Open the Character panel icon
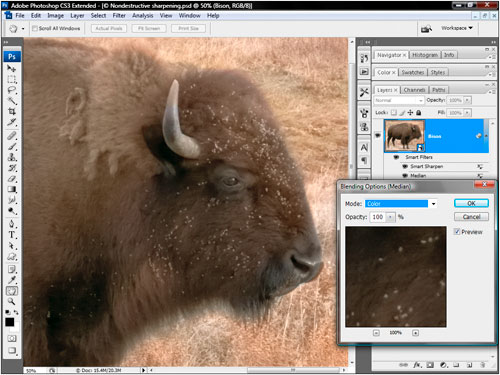The height and width of the screenshot is (375, 500). (364, 148)
